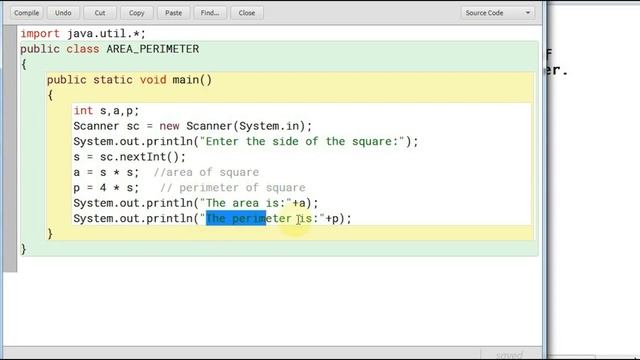Image resolution: width=640 pixels, height=360 pixels.
Task: Click the closing brace of main method
Action: 50,234
